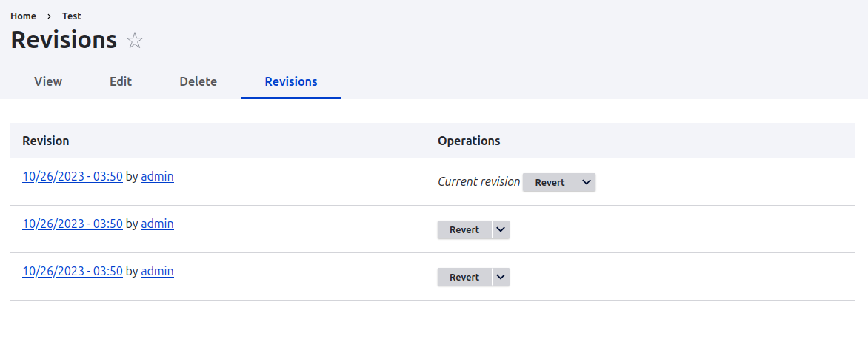Click admin link in third revision row
The width and height of the screenshot is (868, 339).
(157, 271)
